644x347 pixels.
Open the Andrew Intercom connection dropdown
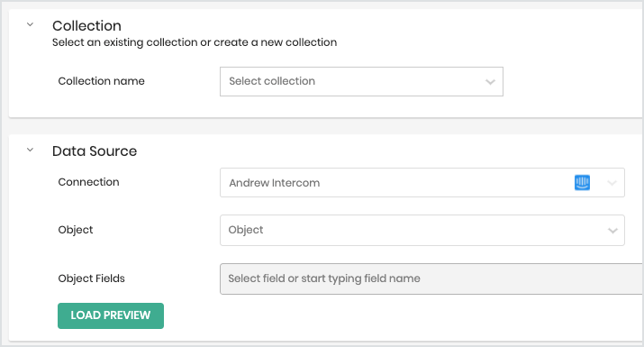422,183
